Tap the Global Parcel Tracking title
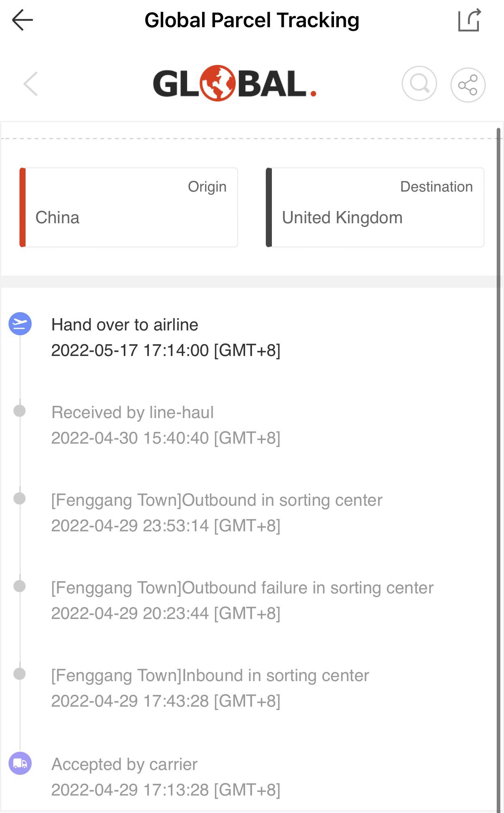 (x=252, y=20)
